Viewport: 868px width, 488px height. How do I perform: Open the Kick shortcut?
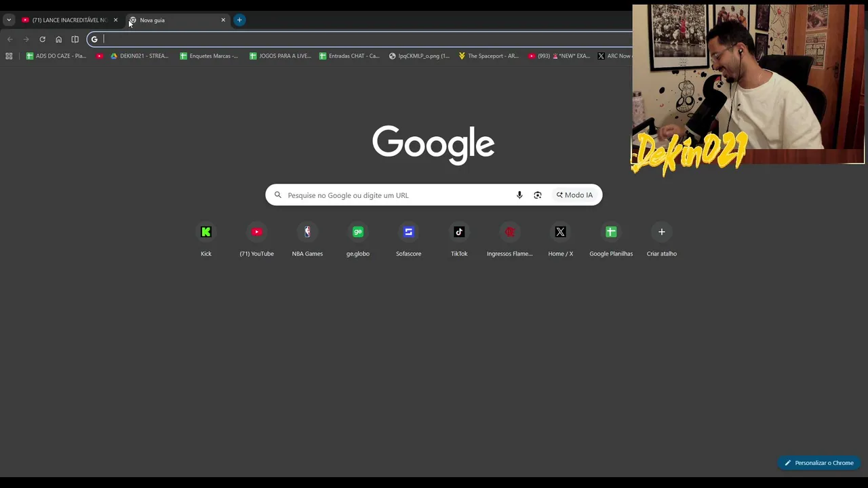(206, 240)
